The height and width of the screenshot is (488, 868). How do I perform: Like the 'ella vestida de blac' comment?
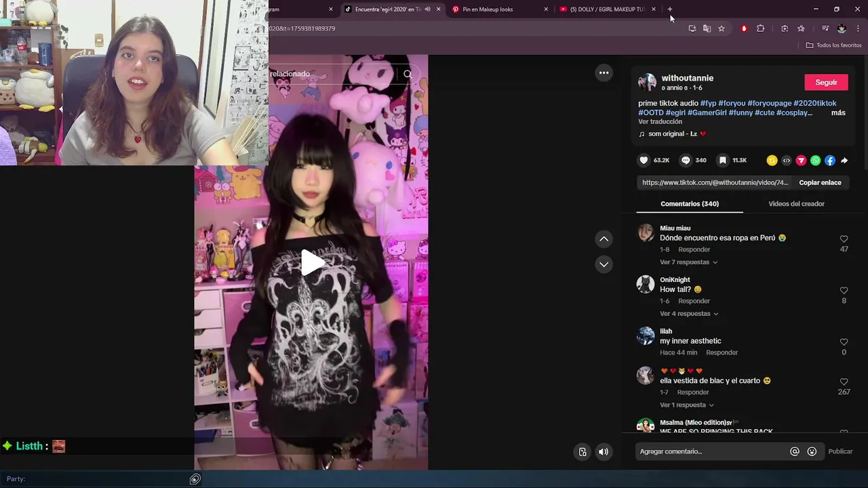click(844, 382)
